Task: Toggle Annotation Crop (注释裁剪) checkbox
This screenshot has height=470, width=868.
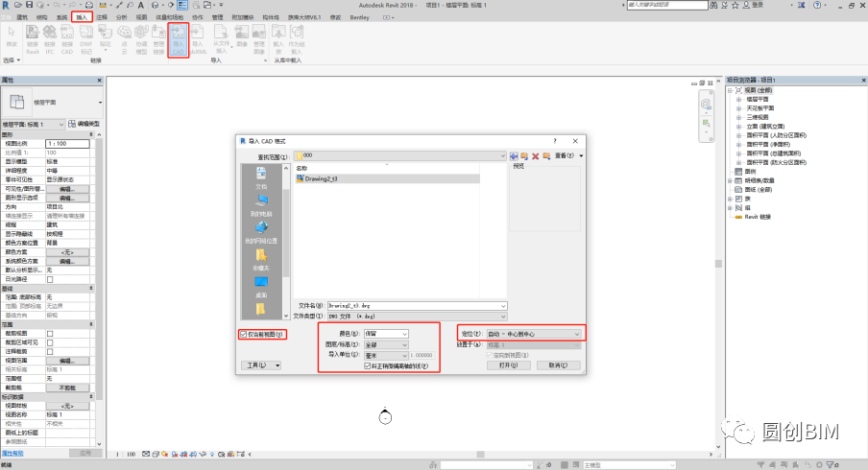Action: pos(50,352)
